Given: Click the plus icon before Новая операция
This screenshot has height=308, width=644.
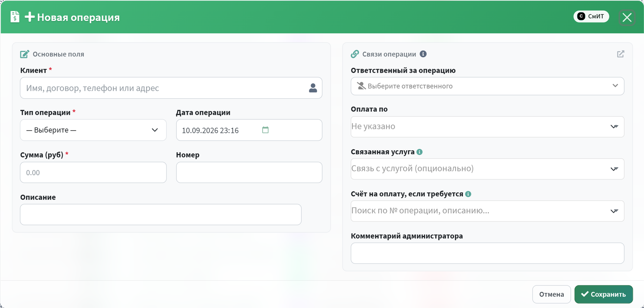Looking at the screenshot, I should [x=30, y=17].
